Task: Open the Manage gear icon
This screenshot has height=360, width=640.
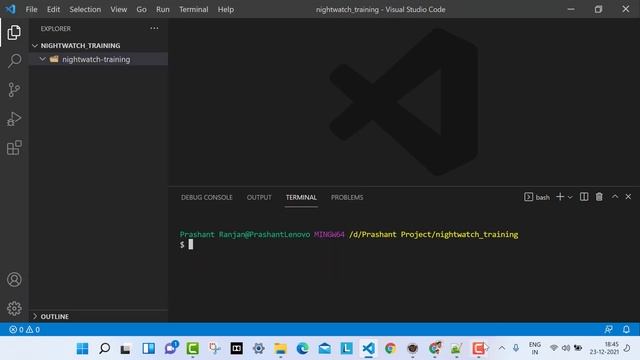Action: pyautogui.click(x=14, y=308)
